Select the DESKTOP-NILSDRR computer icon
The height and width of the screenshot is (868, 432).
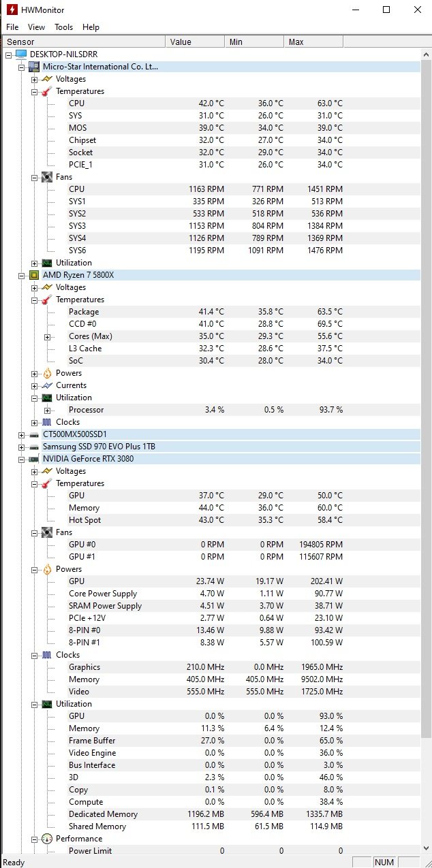point(20,54)
